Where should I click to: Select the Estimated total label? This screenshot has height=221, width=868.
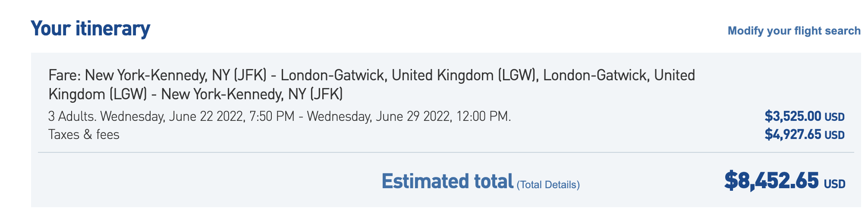(x=447, y=181)
